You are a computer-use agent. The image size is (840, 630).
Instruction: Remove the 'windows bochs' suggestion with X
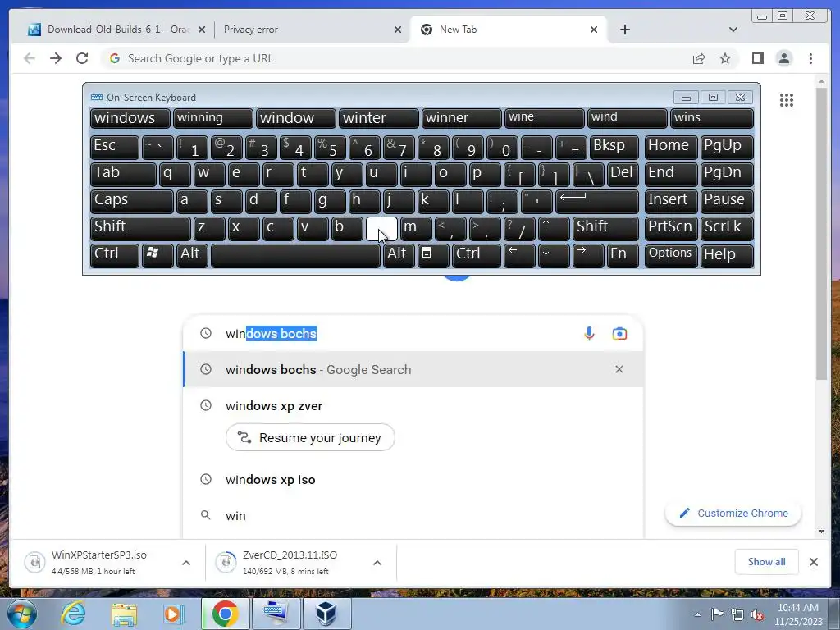pyautogui.click(x=619, y=369)
